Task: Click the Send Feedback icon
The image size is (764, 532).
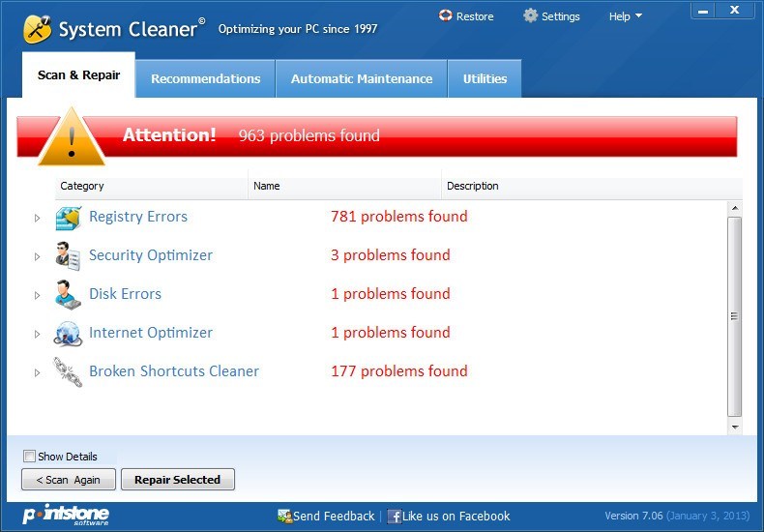Action: [284, 516]
